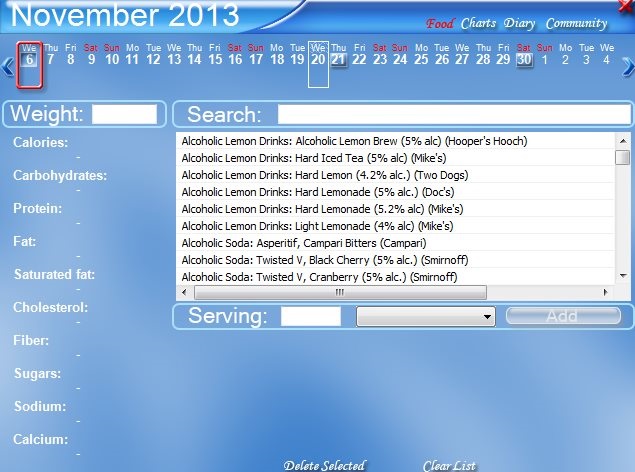Pick Monday 25 on the calendar
Image resolution: width=635 pixels, height=472 pixels.
(x=421, y=55)
